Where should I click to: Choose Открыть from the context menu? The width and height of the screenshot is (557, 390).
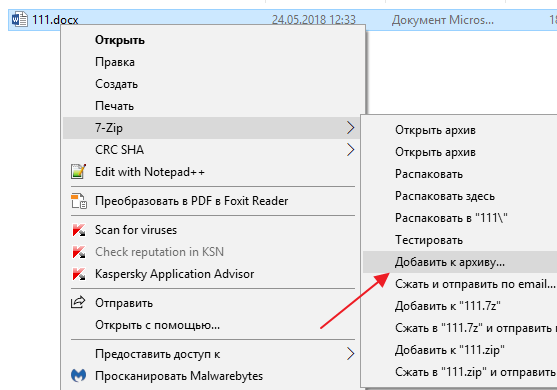tap(120, 40)
